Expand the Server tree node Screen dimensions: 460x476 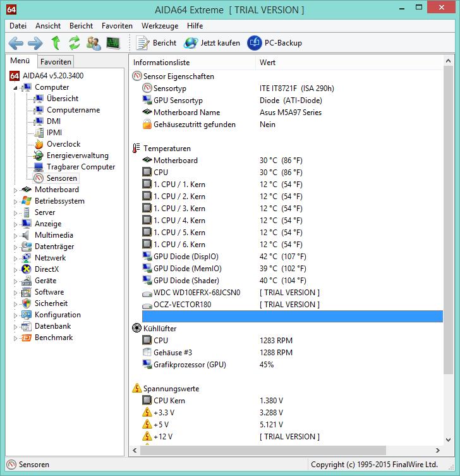[15, 213]
